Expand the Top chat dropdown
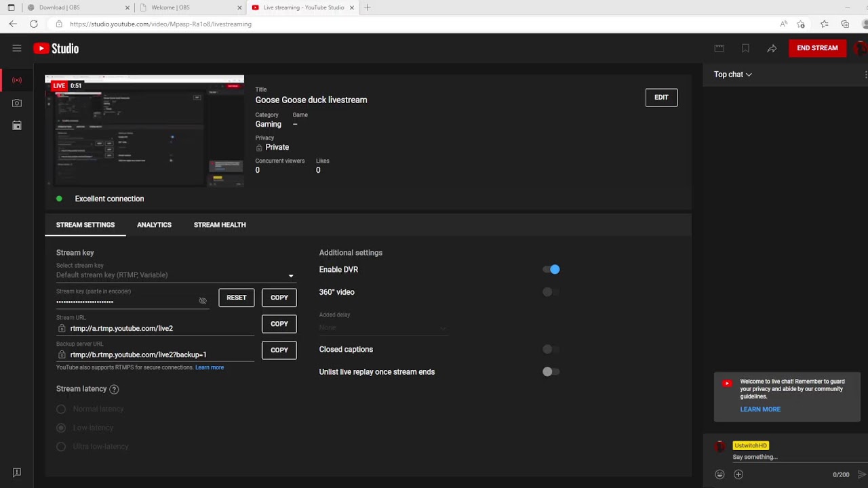Image resolution: width=868 pixels, height=488 pixels. coord(732,75)
